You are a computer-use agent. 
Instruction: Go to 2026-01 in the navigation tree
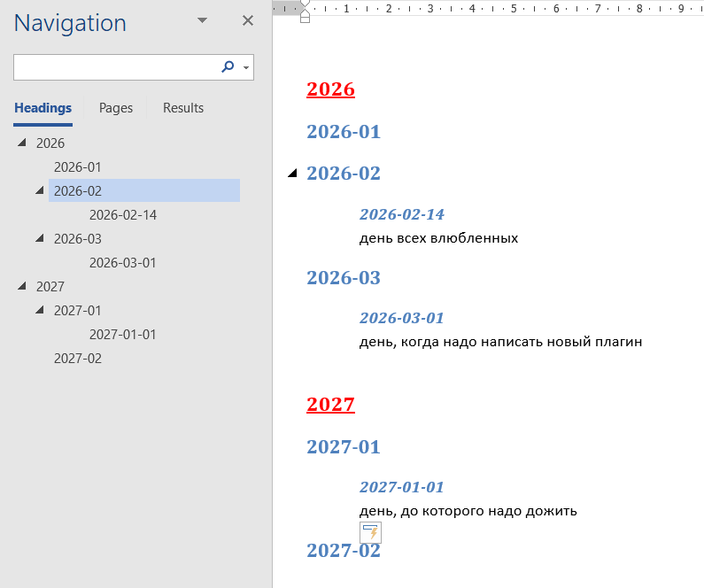(78, 166)
